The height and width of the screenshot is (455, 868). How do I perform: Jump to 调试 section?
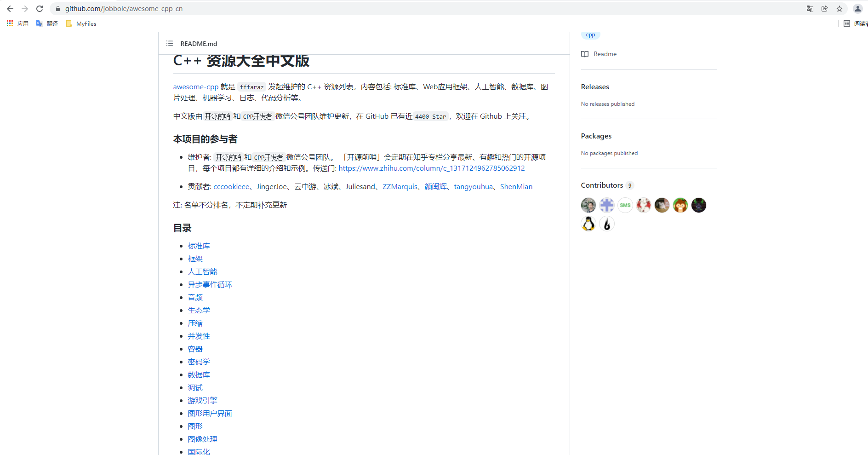pos(195,388)
